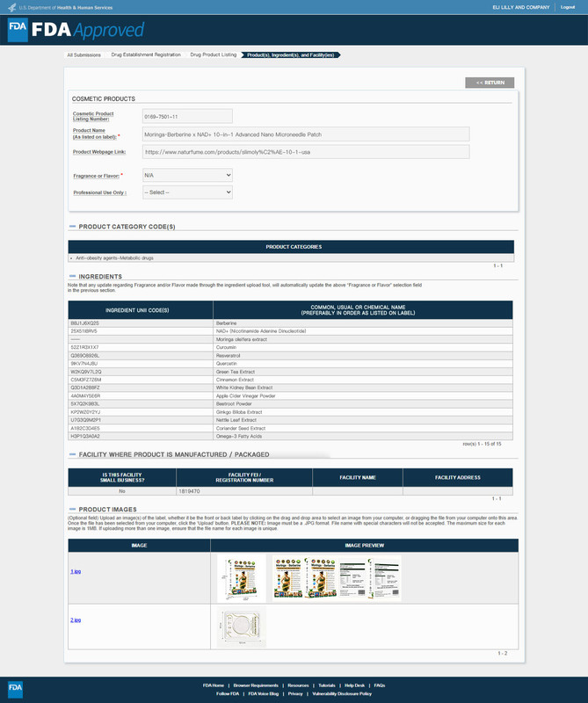
Task: Open the 1.jpg image link
Action: click(x=76, y=571)
